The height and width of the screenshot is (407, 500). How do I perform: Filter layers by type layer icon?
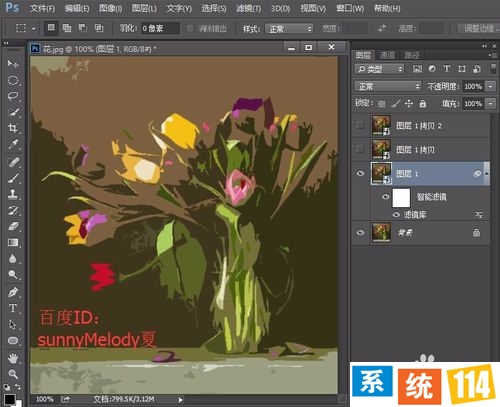(x=447, y=69)
